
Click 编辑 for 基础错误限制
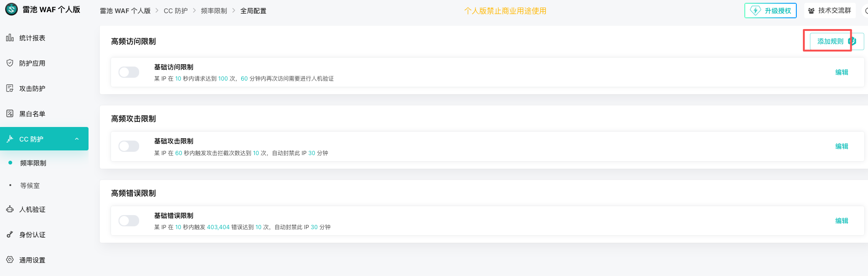coord(842,221)
